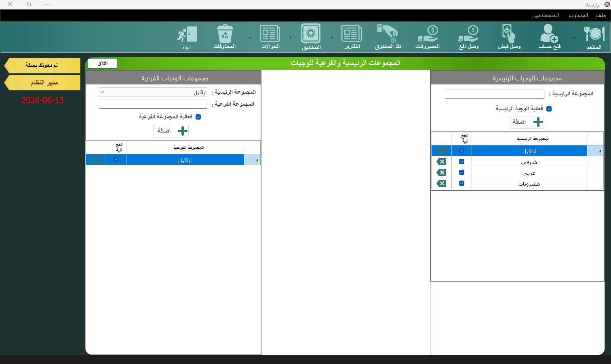Click مجموعات الوجبات الرئيسية panel title
The height and width of the screenshot is (364, 611).
[527, 78]
